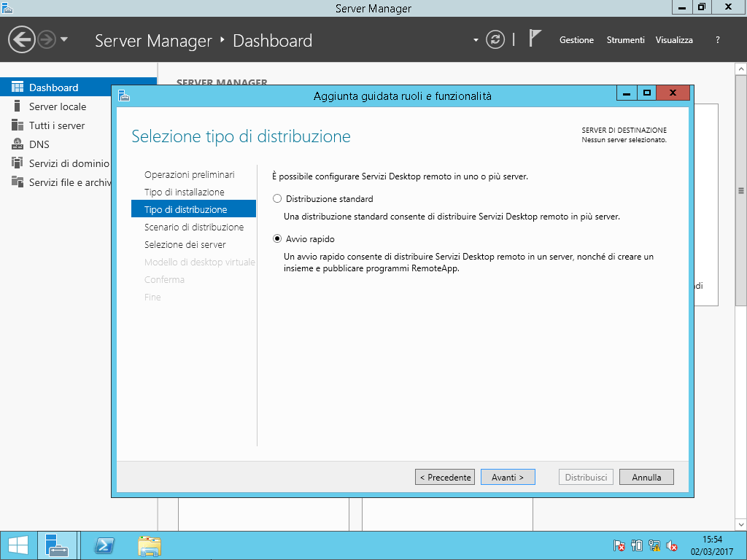Expand the navigation history dropdown arrow
This screenshot has width=747, height=560.
point(64,39)
